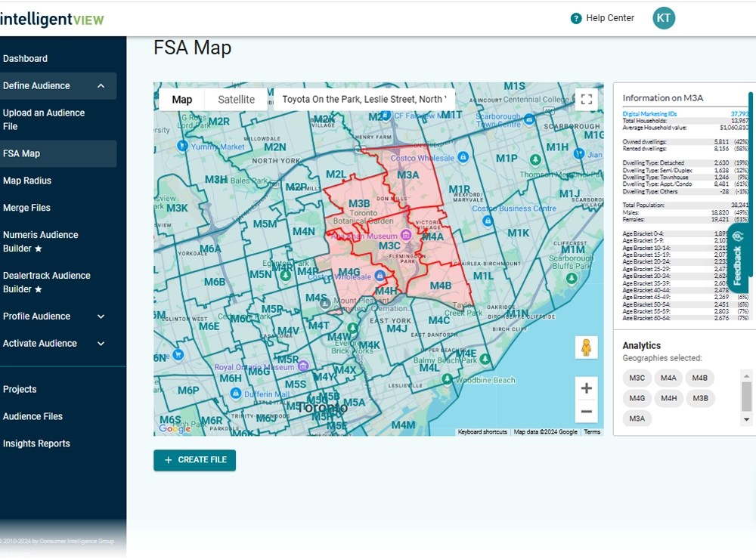
Task: Click the Analytics geographies scrollbar thumb
Action: click(746, 396)
